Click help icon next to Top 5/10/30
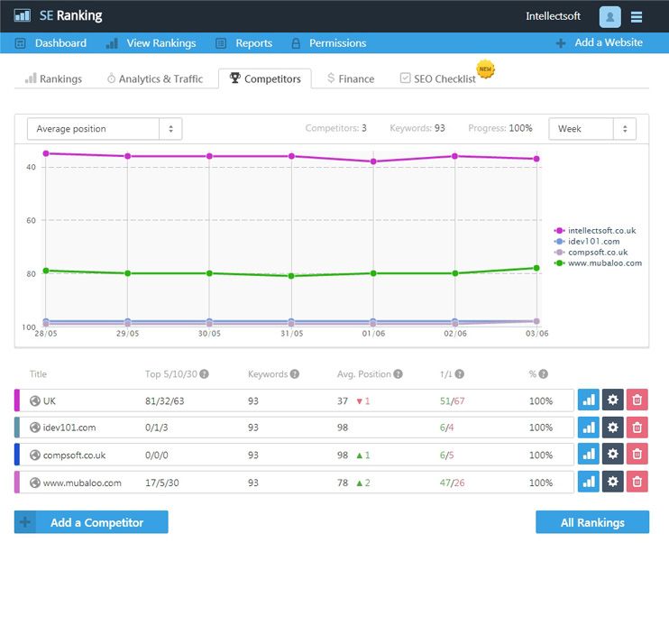This screenshot has width=669, height=644. [x=204, y=373]
